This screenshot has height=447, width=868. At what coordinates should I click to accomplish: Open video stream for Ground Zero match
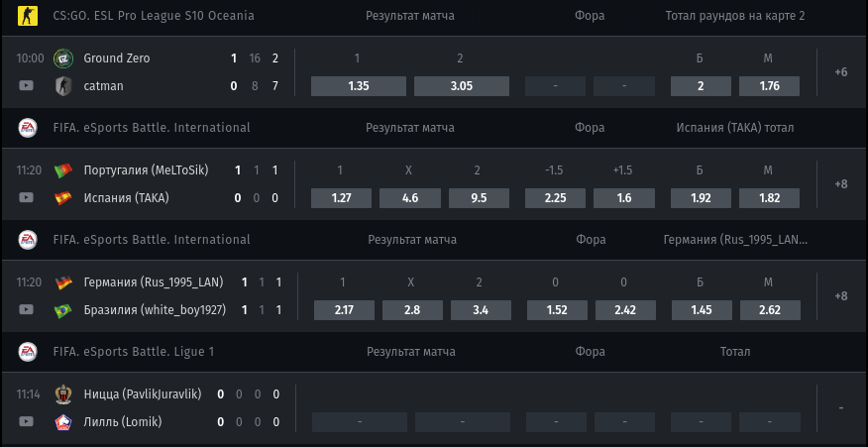coord(26,85)
